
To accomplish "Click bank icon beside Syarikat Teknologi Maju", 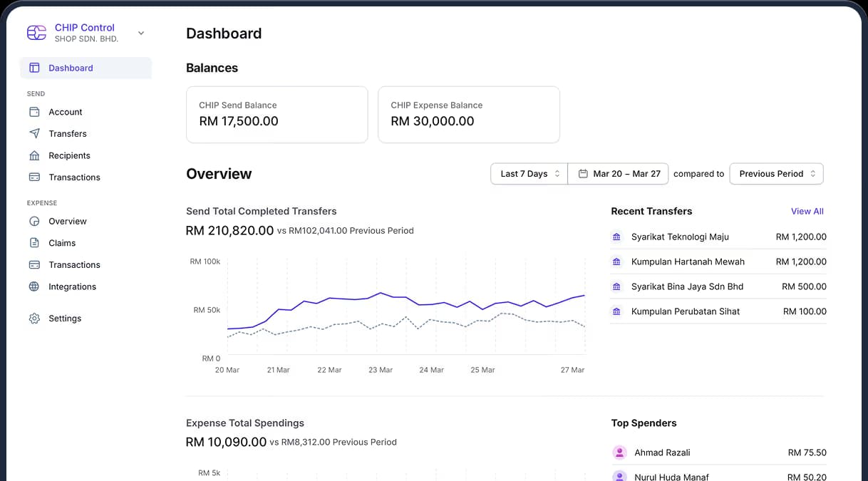I will 617,237.
